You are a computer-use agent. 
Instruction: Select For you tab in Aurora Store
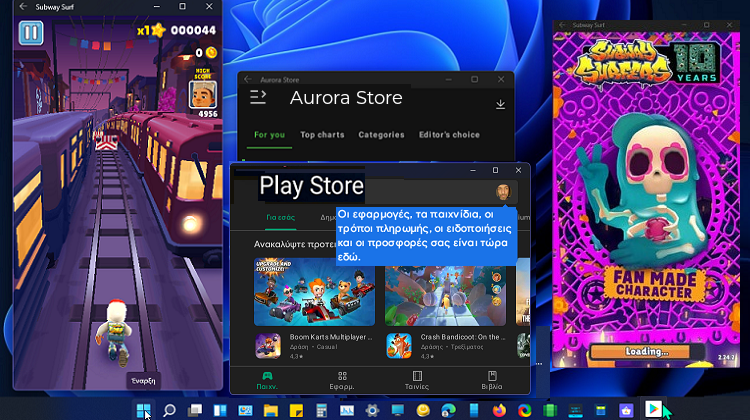point(269,135)
